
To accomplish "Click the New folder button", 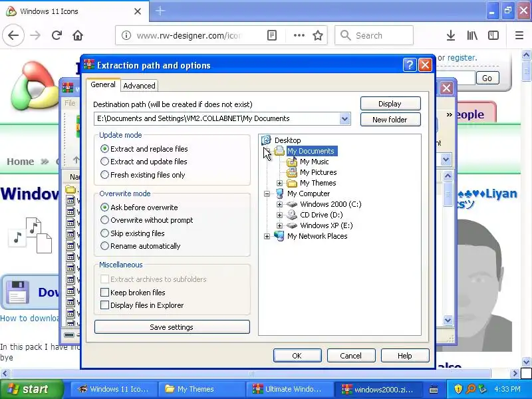I will click(390, 120).
